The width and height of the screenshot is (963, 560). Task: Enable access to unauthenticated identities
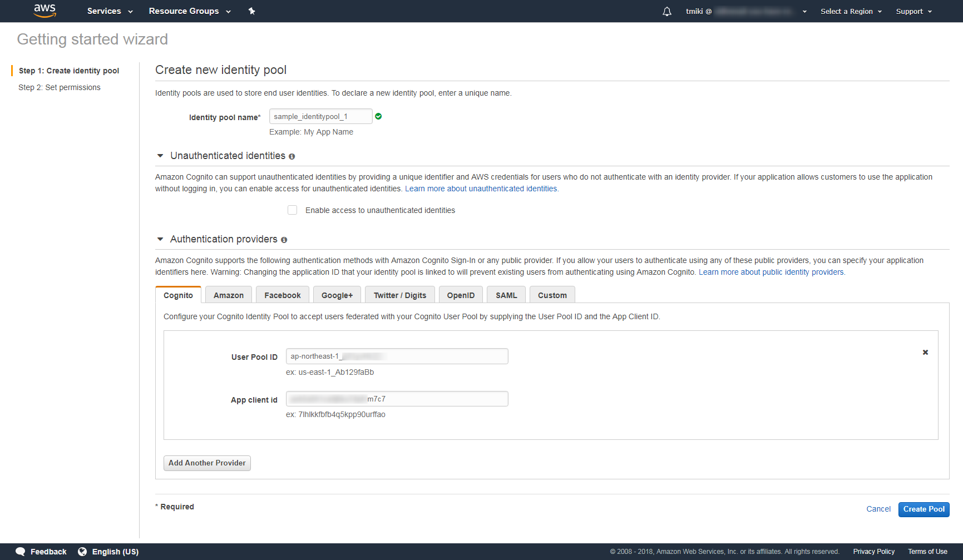(292, 210)
